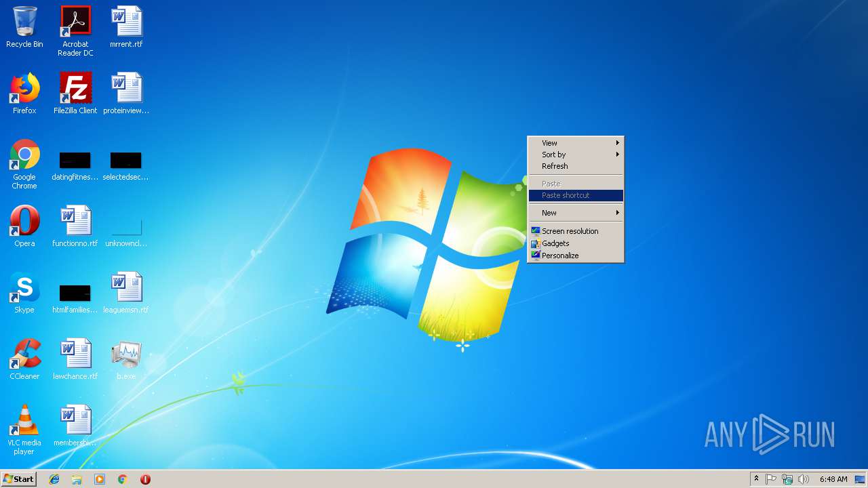
Task: Open Screen resolution from context menu
Action: [x=576, y=231]
